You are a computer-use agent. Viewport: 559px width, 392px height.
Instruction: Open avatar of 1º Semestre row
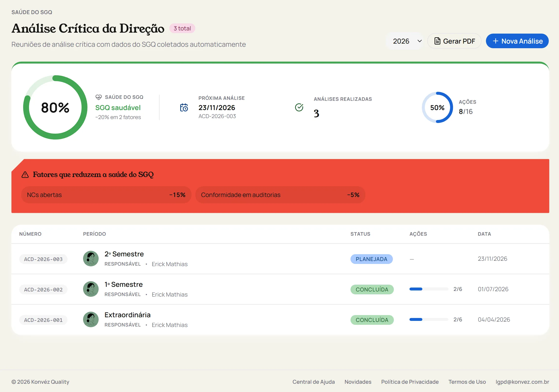pos(91,289)
